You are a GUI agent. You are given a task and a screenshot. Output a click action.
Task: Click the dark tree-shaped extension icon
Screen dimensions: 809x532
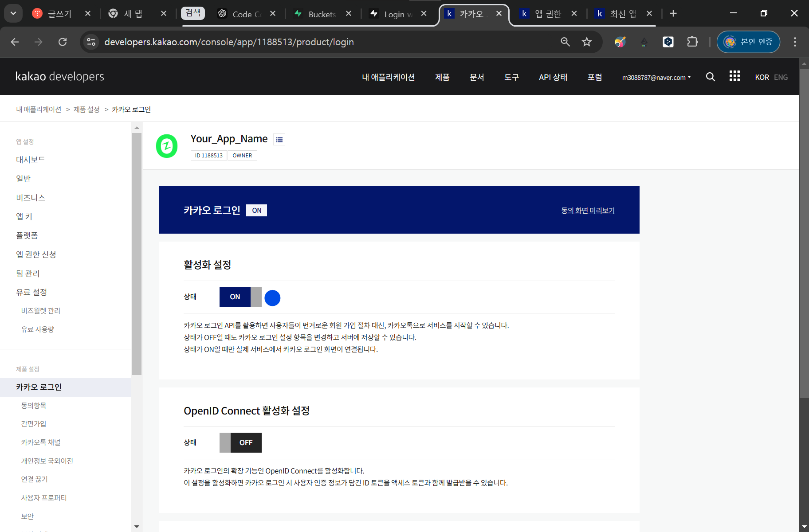[644, 42]
